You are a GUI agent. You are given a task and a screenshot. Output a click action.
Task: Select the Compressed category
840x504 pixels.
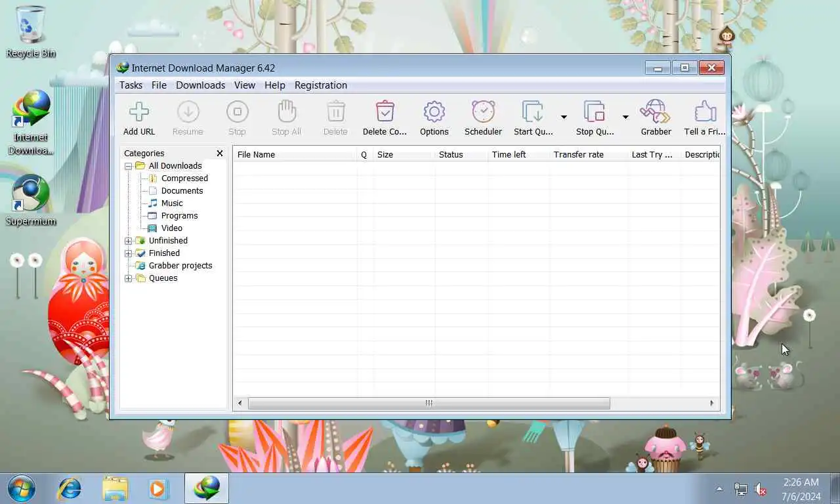[184, 178]
